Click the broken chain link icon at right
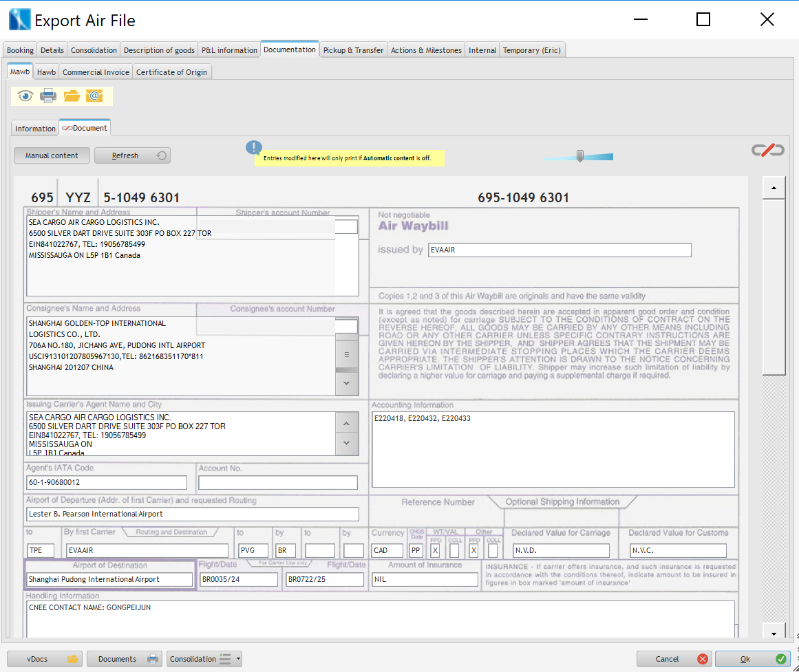Image resolution: width=799 pixels, height=672 pixels. click(767, 150)
